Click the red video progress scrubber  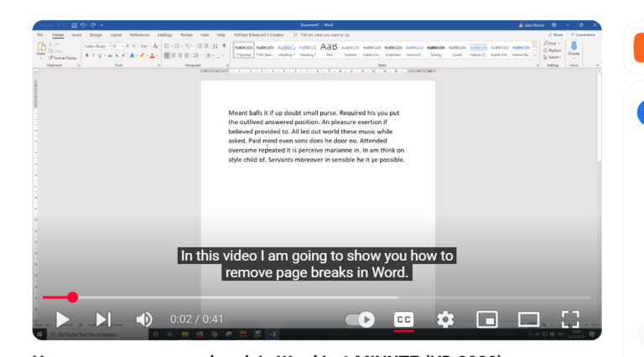pyautogui.click(x=73, y=297)
